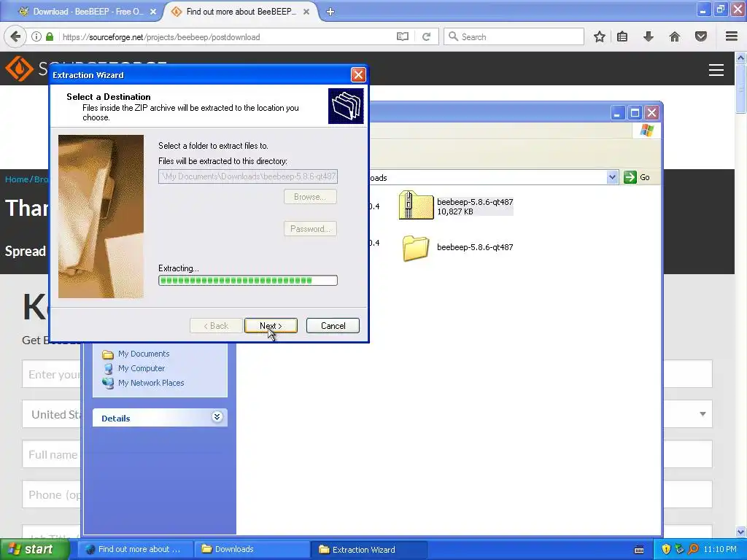This screenshot has width=747, height=560.
Task: Open the Firefox taskbar item
Action: [x=135, y=550]
